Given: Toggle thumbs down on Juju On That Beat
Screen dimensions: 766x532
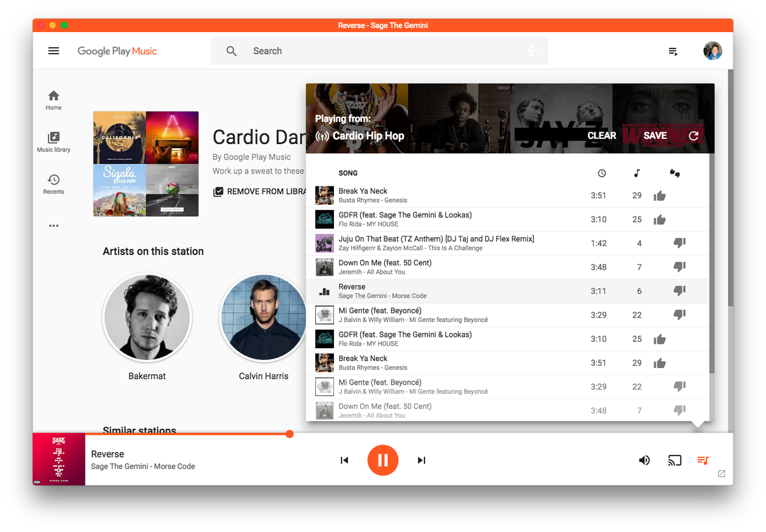Looking at the screenshot, I should pyautogui.click(x=680, y=243).
